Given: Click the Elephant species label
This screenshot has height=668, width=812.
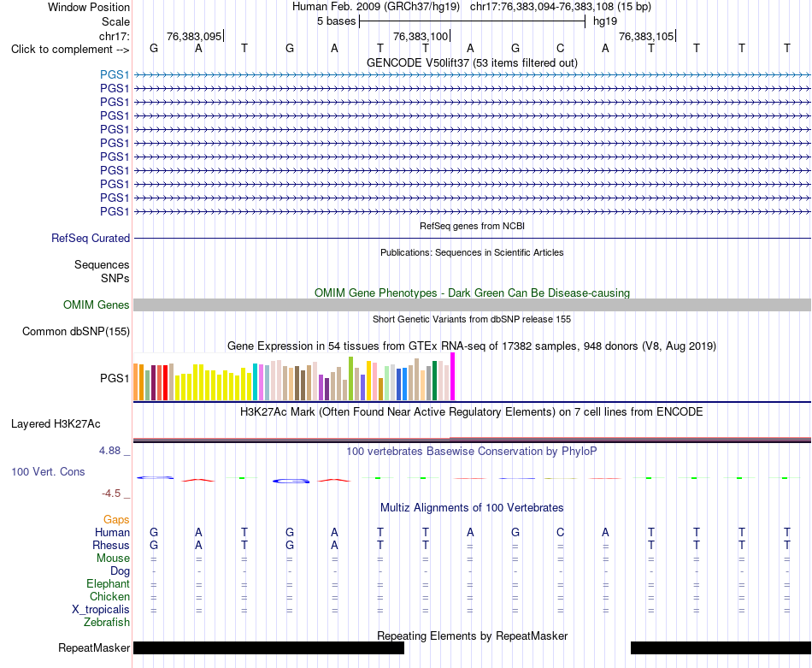Looking at the screenshot, I should click(x=108, y=583).
